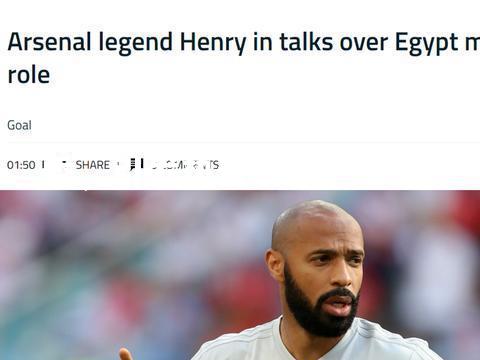The height and width of the screenshot is (360, 480).
Task: Click the separator after the 01:50 time
Action: point(43,164)
